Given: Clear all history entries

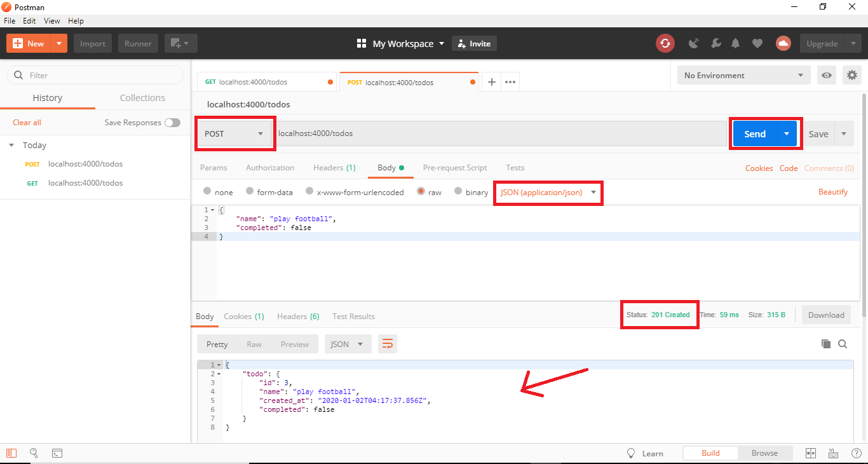Looking at the screenshot, I should pos(27,123).
